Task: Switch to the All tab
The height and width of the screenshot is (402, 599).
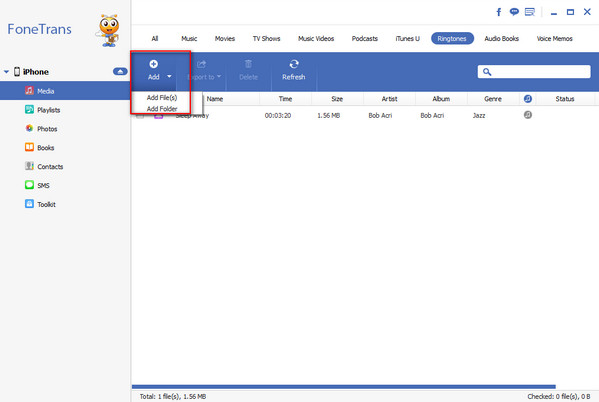Action: tap(155, 39)
